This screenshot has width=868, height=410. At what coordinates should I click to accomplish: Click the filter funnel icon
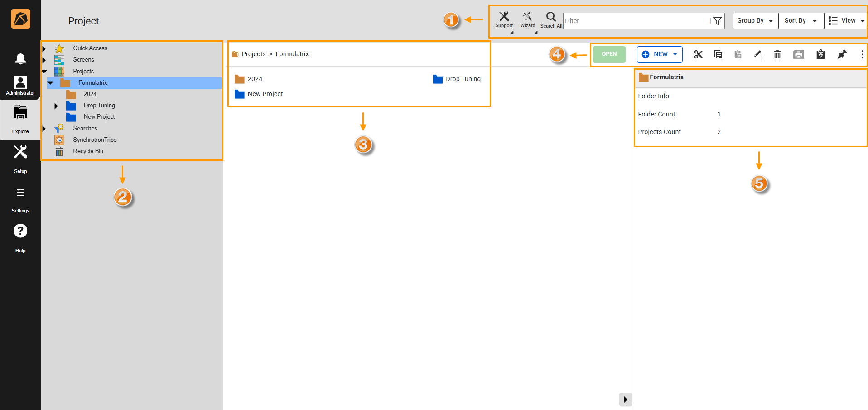coord(717,21)
